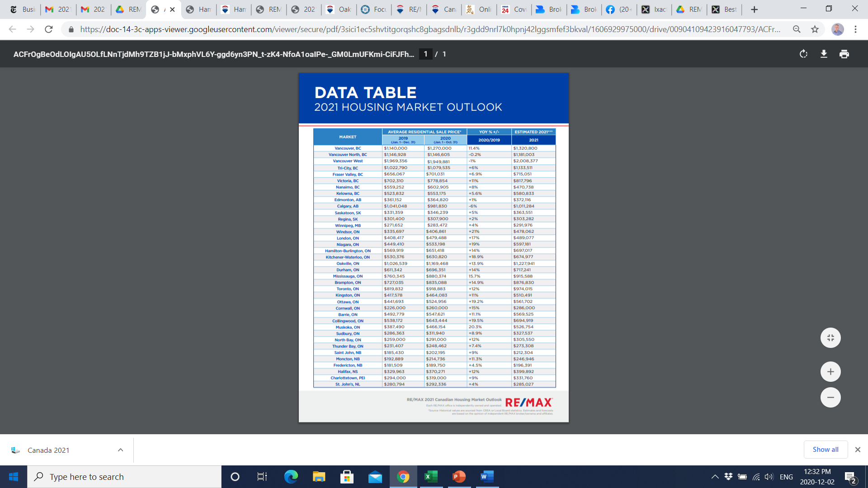Open Chrome profile avatar menu
868x488 pixels.
pyautogui.click(x=837, y=29)
